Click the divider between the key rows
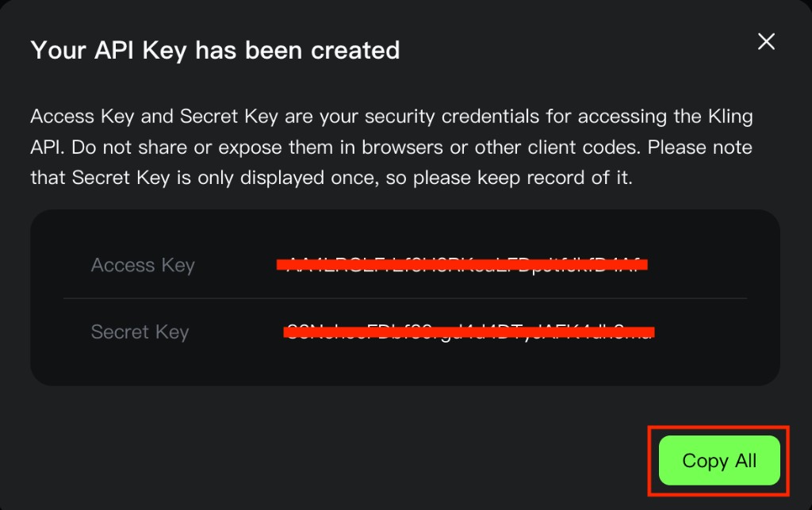This screenshot has width=812, height=510. (x=405, y=298)
